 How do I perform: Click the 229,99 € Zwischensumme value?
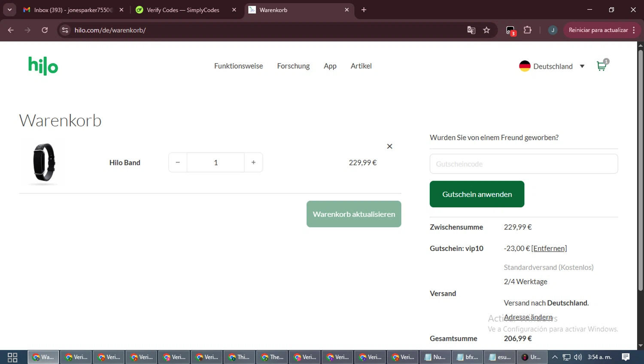point(518,227)
